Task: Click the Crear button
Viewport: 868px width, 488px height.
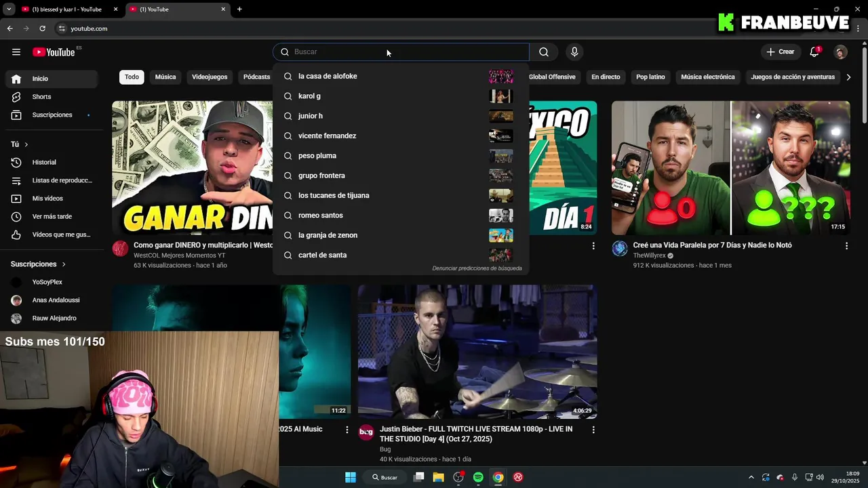Action: pos(781,52)
